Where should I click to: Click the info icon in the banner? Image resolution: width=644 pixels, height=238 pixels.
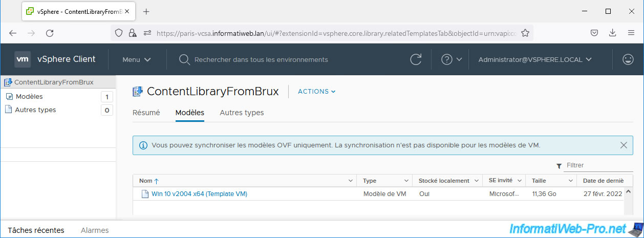(x=143, y=145)
